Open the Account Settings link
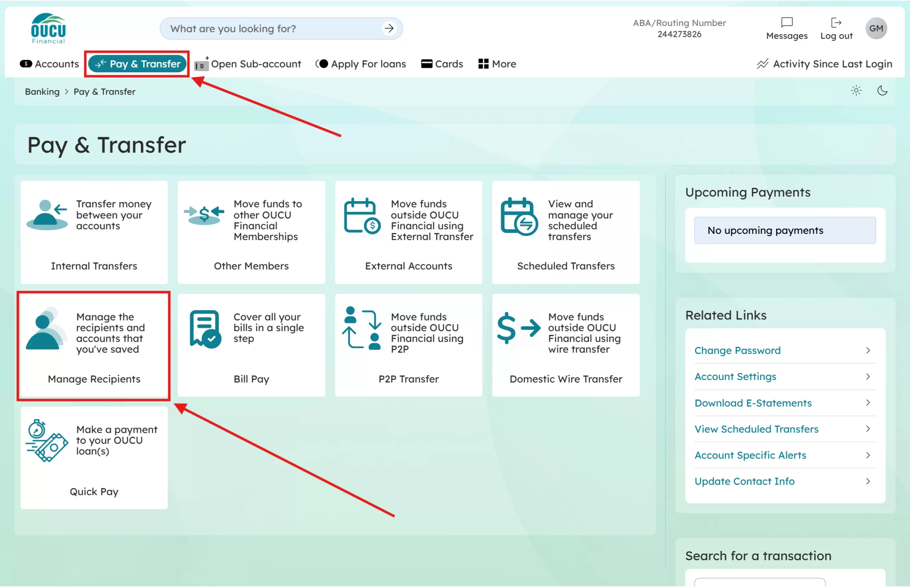Viewport: 910px width, 588px height. 735,377
